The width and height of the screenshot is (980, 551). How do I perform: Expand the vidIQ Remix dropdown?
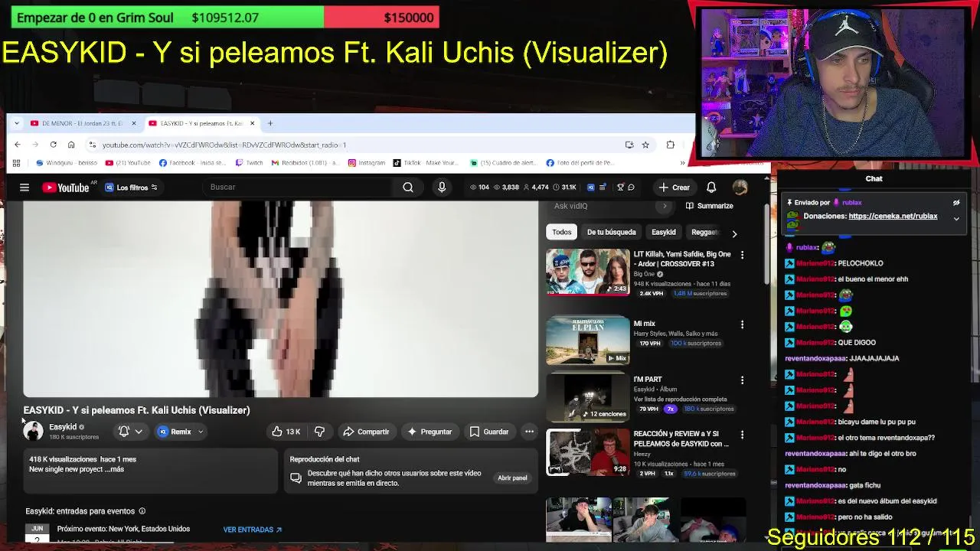coord(201,432)
